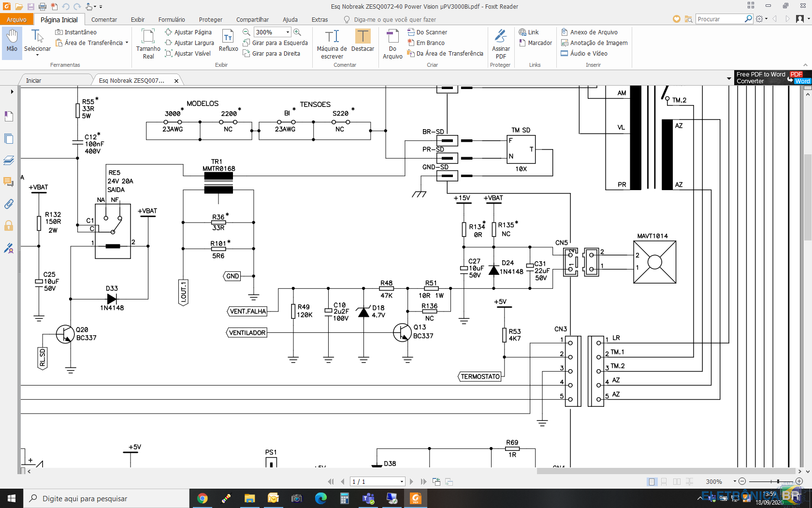
Task: Open the 300% zoom level dropdown
Action: (288, 32)
